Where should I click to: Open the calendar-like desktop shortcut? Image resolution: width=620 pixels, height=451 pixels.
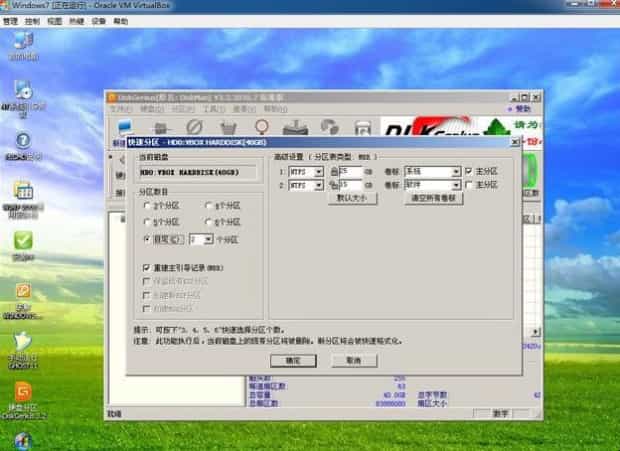click(23, 191)
